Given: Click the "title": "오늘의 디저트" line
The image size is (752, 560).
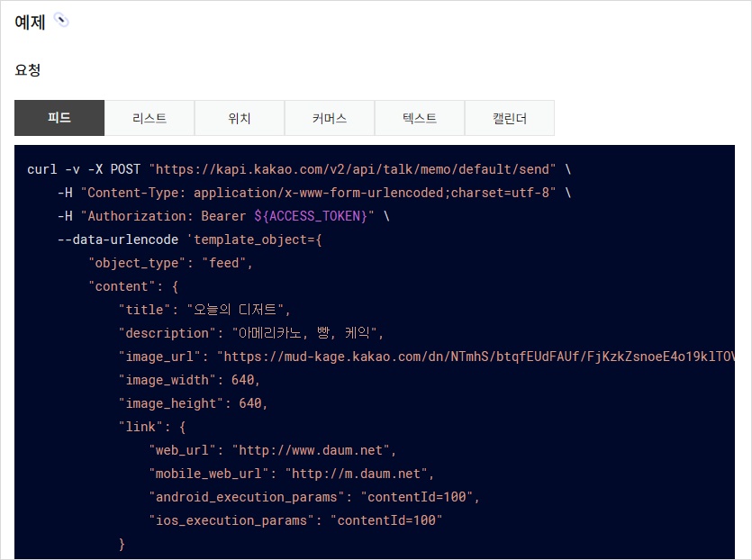Looking at the screenshot, I should tap(204, 310).
